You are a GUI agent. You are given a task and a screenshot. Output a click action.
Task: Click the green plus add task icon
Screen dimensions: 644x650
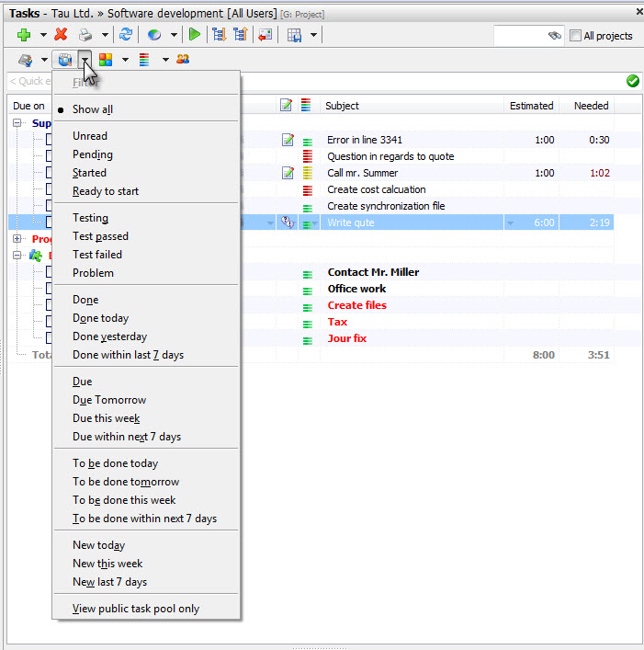click(24, 35)
